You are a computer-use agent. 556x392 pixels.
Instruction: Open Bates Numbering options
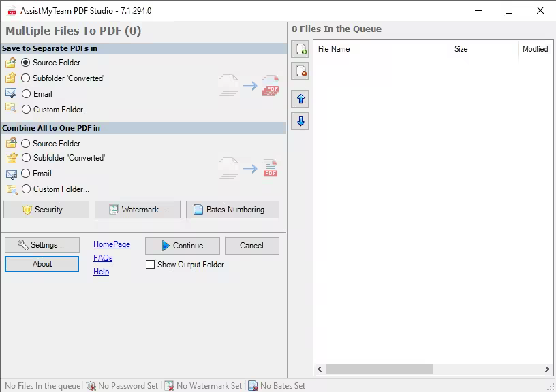[232, 210]
